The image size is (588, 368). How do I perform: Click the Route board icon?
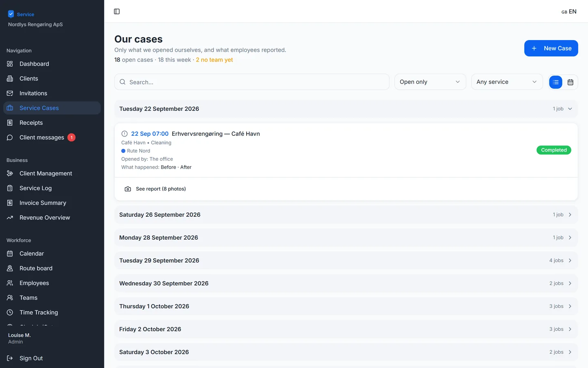(10, 268)
